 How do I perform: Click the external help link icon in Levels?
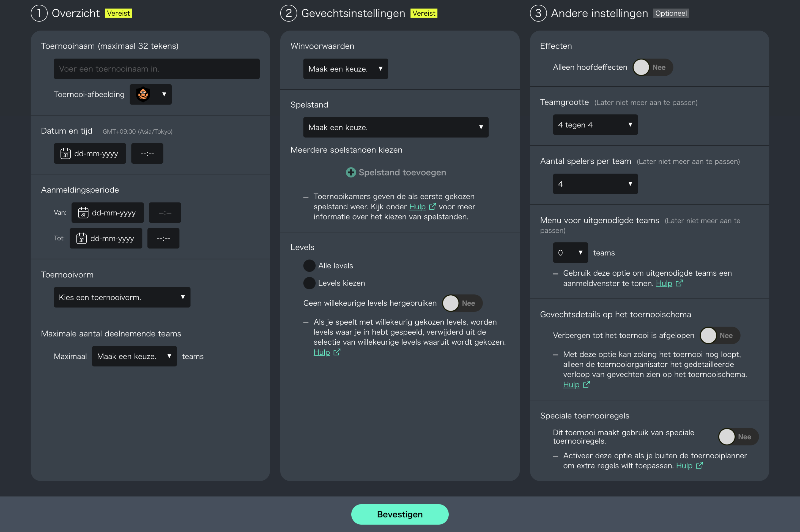click(x=336, y=352)
